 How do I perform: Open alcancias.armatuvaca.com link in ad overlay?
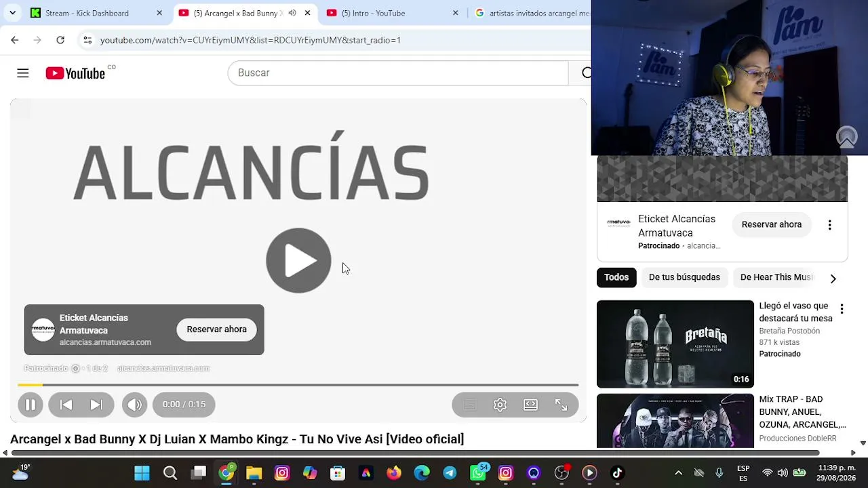click(x=105, y=342)
